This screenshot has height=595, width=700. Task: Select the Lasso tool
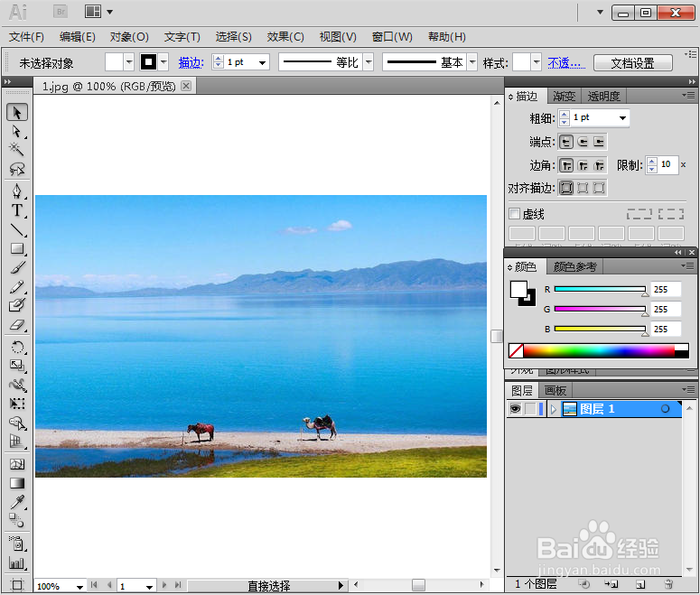17,169
